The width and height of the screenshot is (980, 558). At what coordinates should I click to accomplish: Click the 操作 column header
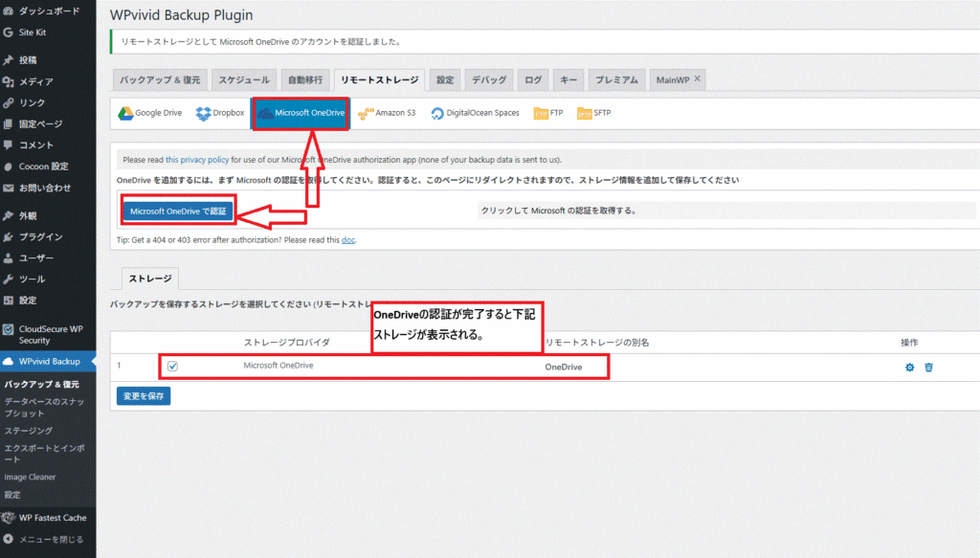pos(909,343)
